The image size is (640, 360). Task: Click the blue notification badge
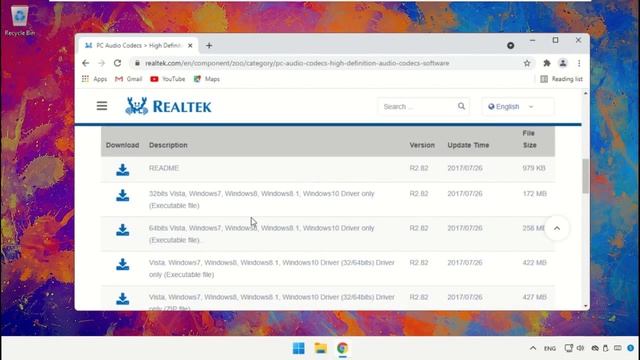[631, 348]
